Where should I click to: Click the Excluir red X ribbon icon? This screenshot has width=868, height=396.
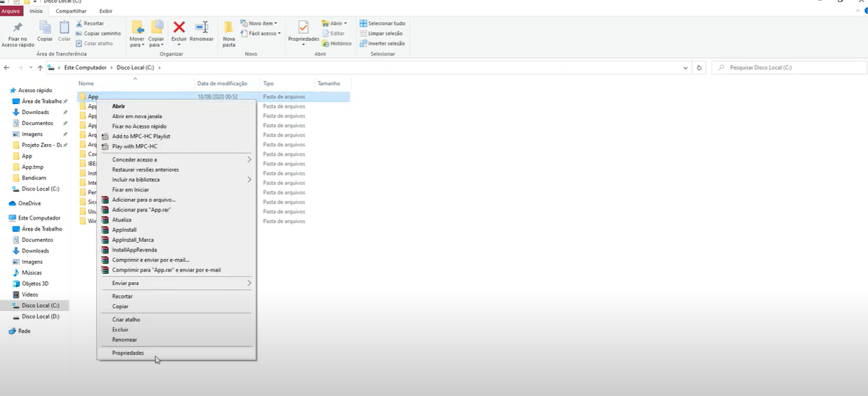click(179, 28)
